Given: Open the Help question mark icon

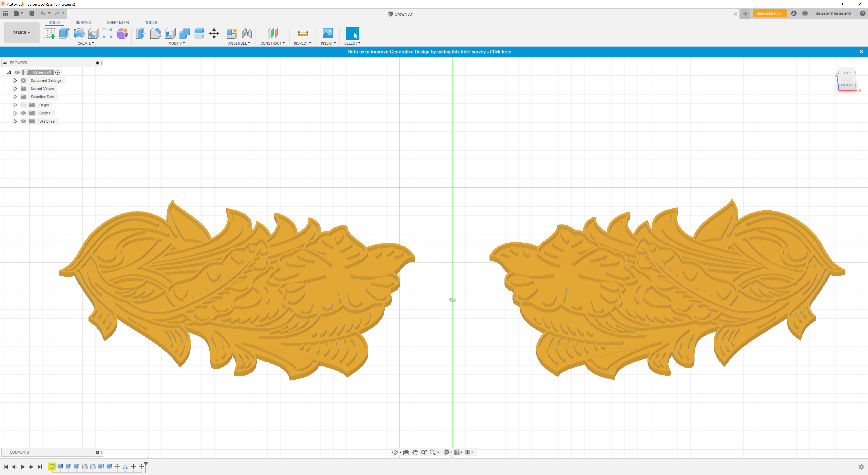Looking at the screenshot, I should [862, 13].
